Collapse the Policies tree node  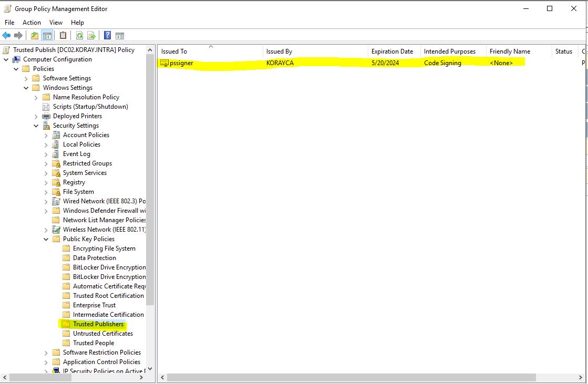tap(16, 69)
